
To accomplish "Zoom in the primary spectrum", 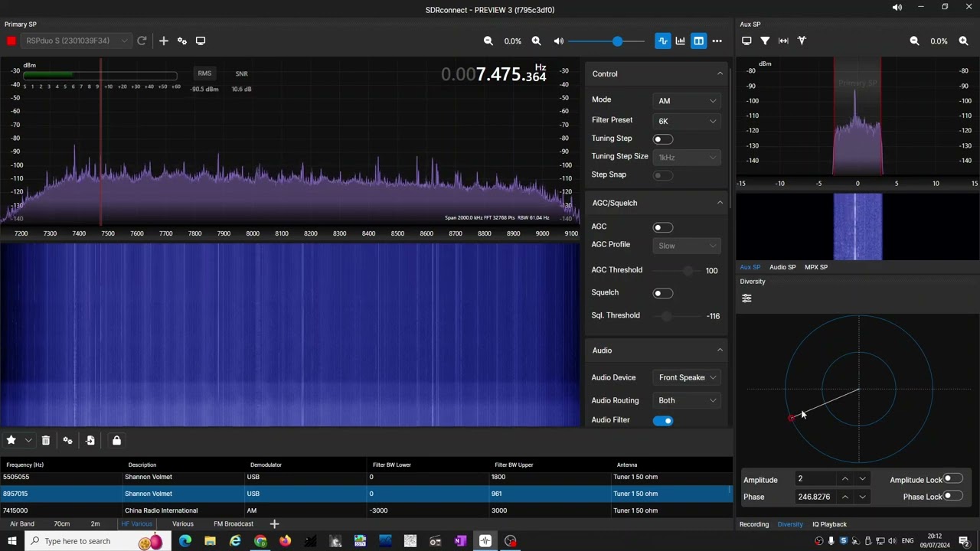I will pyautogui.click(x=536, y=41).
